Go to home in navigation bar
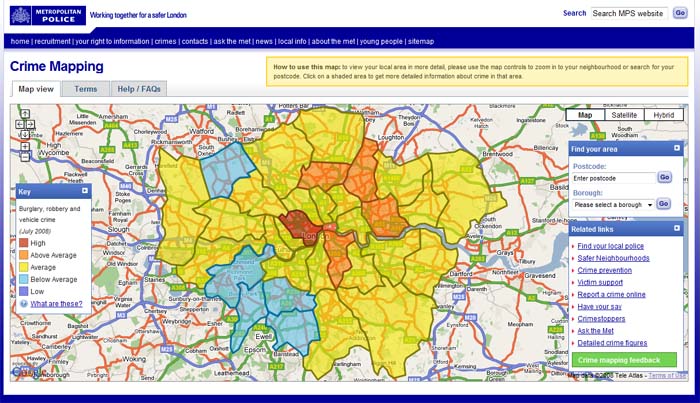 pos(20,42)
